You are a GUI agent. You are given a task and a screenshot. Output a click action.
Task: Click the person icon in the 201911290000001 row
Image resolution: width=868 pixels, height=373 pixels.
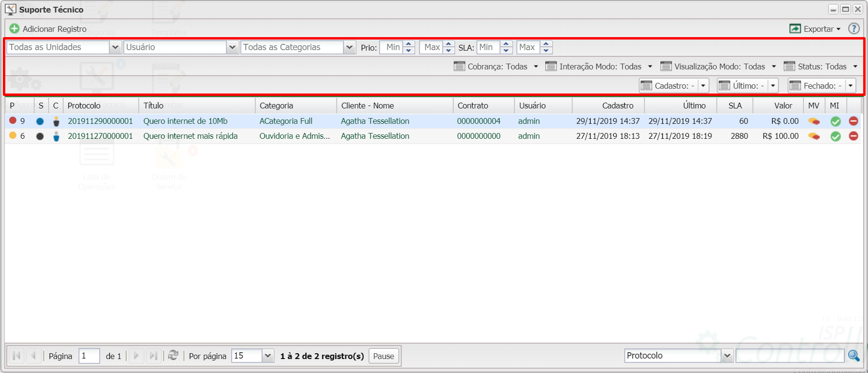coord(56,121)
